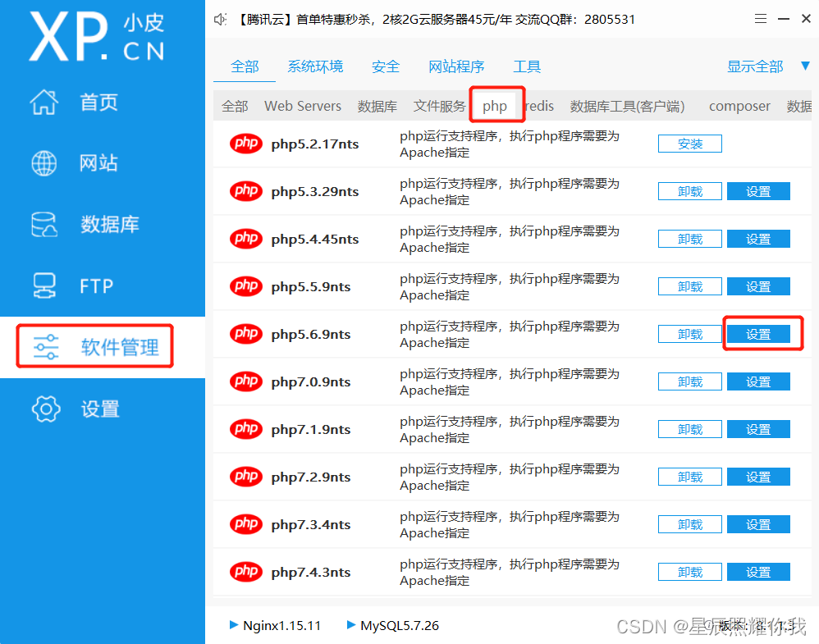The height and width of the screenshot is (644, 819).
Task: Open the 设置 gear icon in sidebar
Action: click(46, 409)
